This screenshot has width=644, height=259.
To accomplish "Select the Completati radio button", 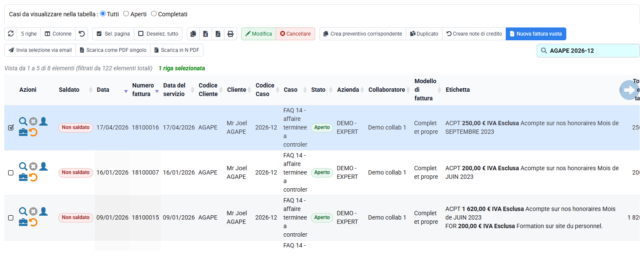I will (154, 14).
